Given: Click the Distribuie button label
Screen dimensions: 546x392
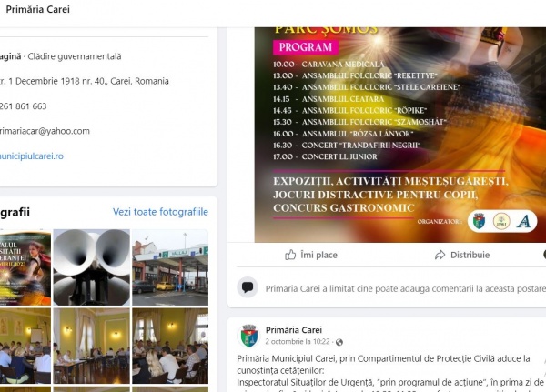Looking at the screenshot, I should [x=470, y=255].
